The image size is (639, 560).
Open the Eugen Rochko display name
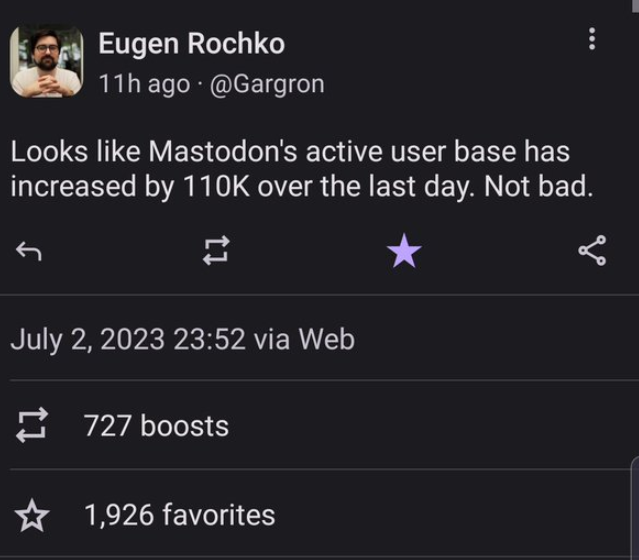[x=191, y=44]
